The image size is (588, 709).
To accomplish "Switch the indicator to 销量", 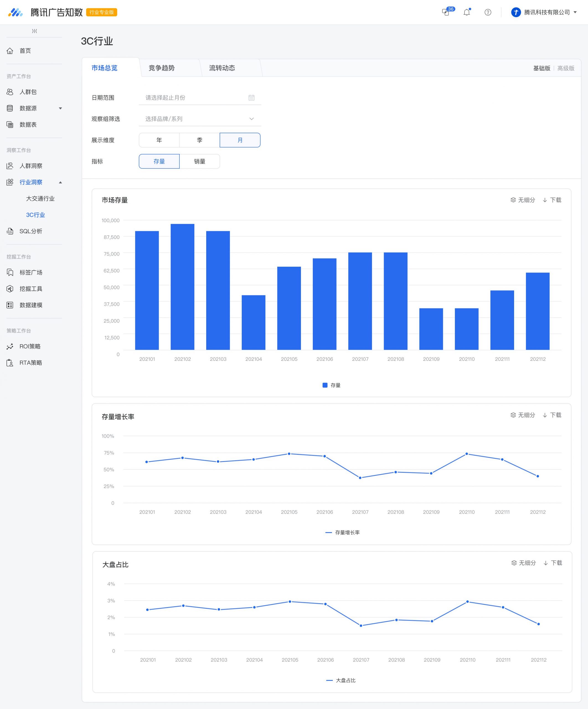I will pyautogui.click(x=200, y=161).
